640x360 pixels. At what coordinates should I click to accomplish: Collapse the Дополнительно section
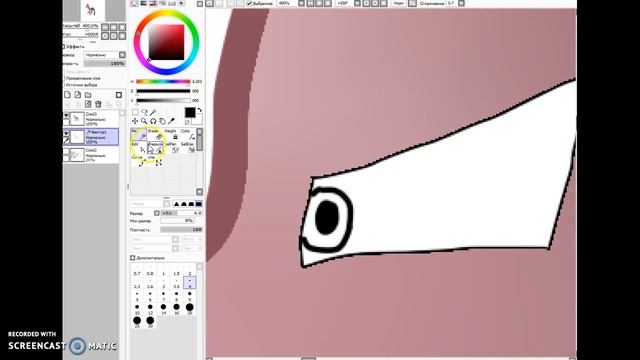click(133, 258)
